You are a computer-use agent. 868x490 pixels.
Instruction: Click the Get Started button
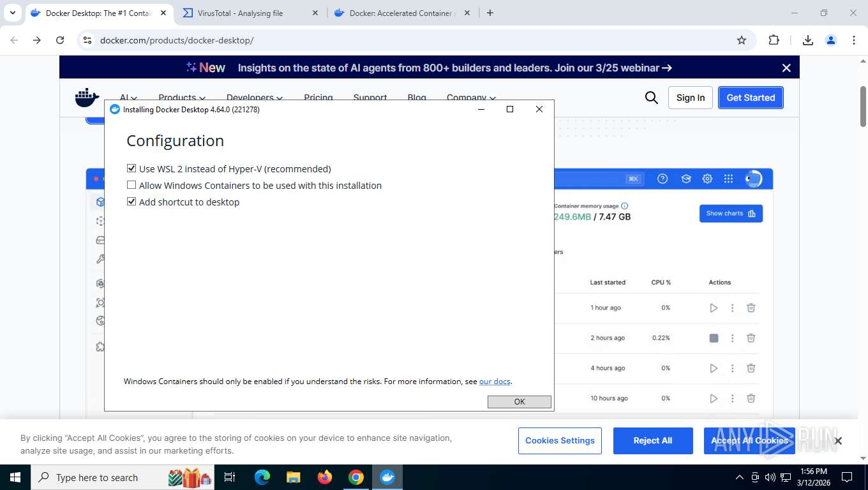(x=751, y=98)
